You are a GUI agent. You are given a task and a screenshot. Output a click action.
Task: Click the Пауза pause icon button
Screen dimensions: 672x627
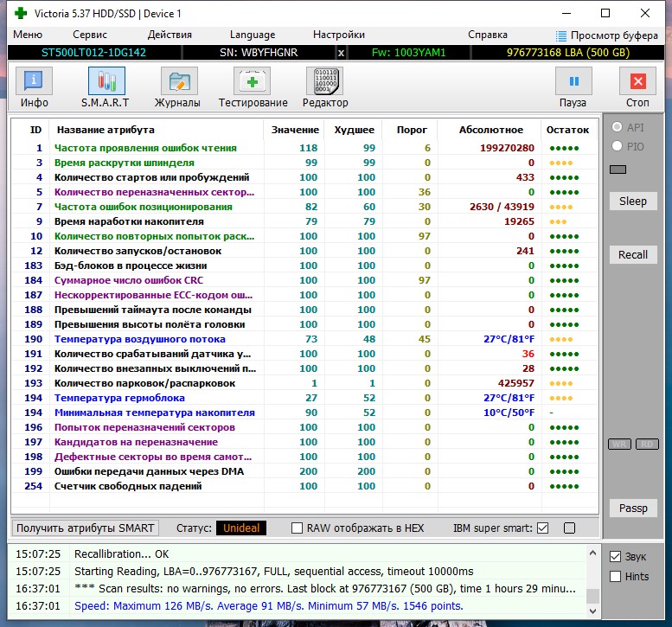pos(573,81)
